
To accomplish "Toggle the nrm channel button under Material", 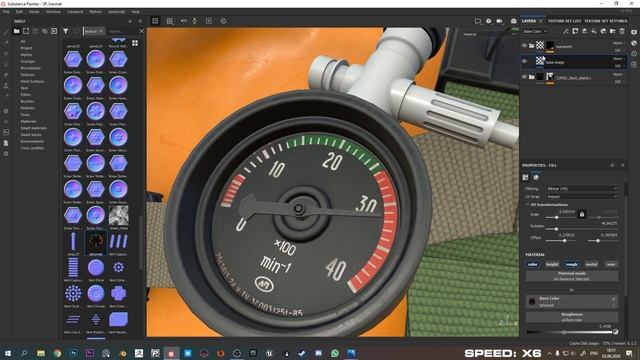I will pos(611,264).
